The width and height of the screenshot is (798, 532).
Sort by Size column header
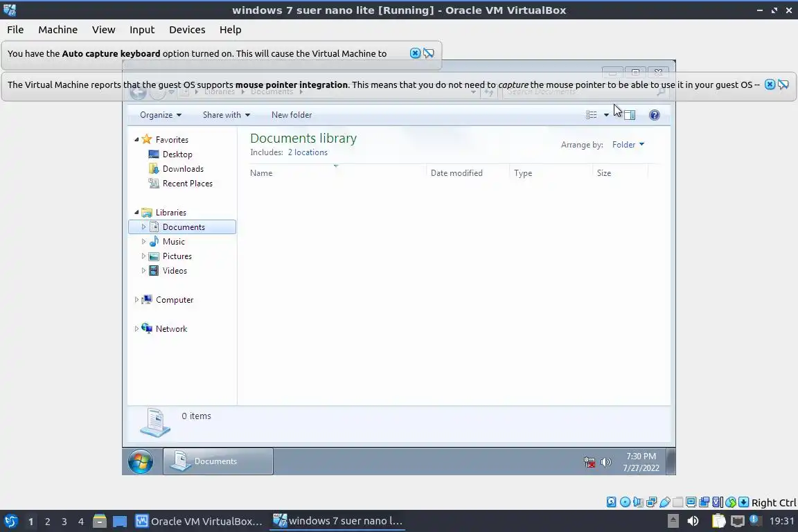[621, 173]
